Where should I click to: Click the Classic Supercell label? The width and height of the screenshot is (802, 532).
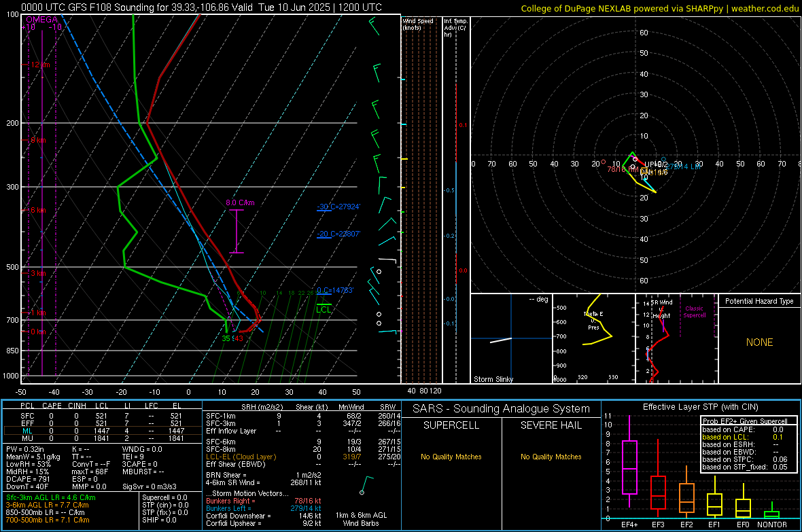pyautogui.click(x=694, y=312)
